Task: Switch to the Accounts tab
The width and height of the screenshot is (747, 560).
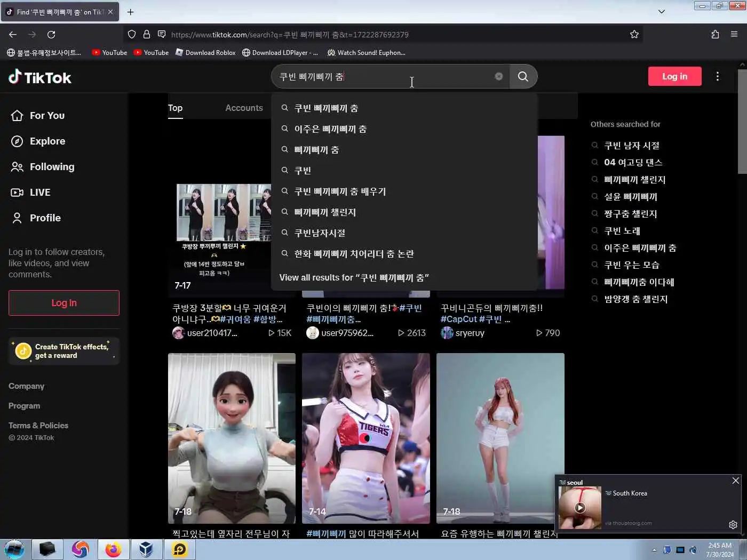Action: [244, 108]
